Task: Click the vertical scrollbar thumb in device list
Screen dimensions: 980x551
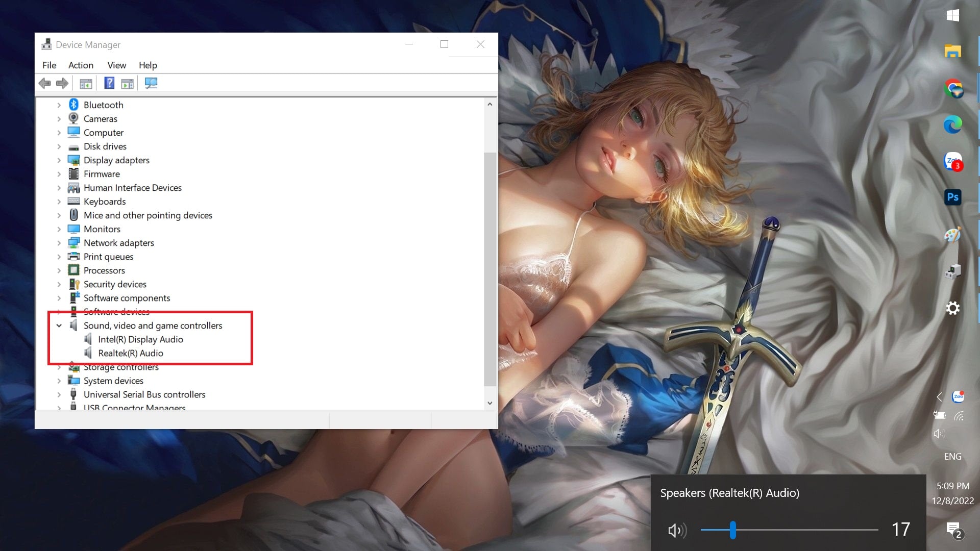Action: (490, 269)
